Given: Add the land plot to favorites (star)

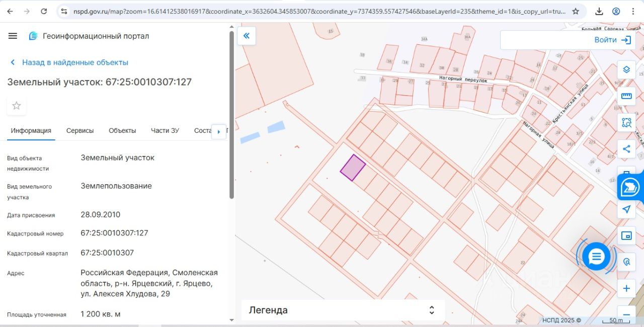Looking at the screenshot, I should pos(17,106).
